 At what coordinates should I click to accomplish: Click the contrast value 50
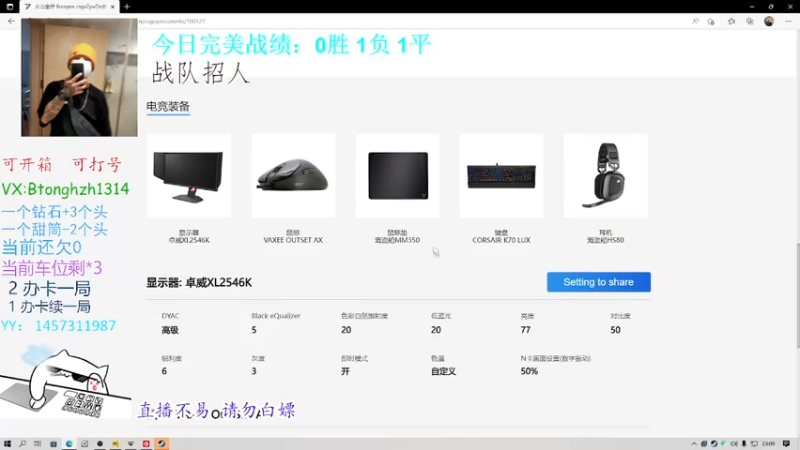tap(615, 330)
